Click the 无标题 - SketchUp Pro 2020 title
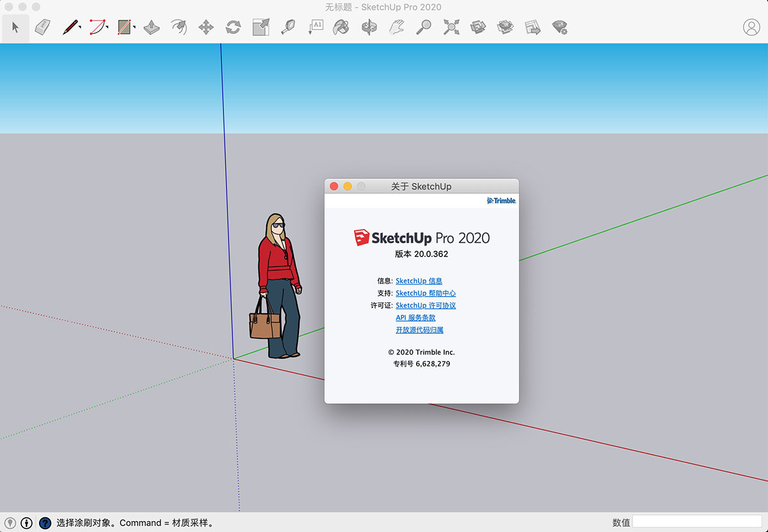The height and width of the screenshot is (532, 768). 383,7
